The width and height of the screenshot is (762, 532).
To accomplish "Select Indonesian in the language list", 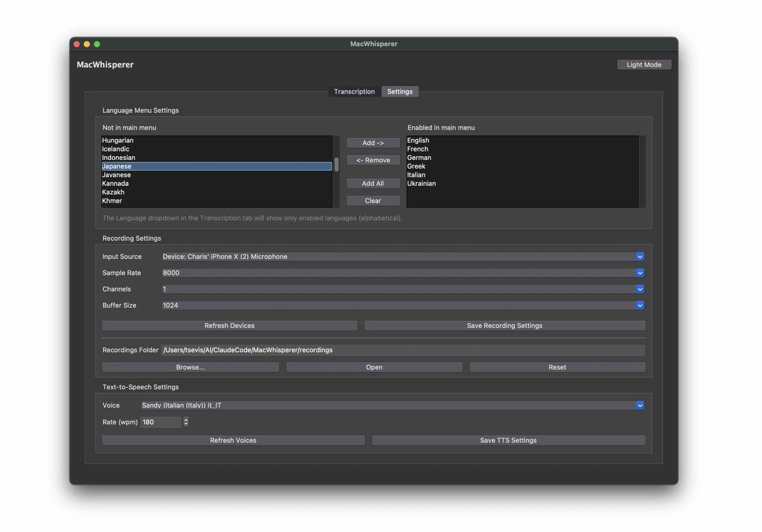I will 217,157.
